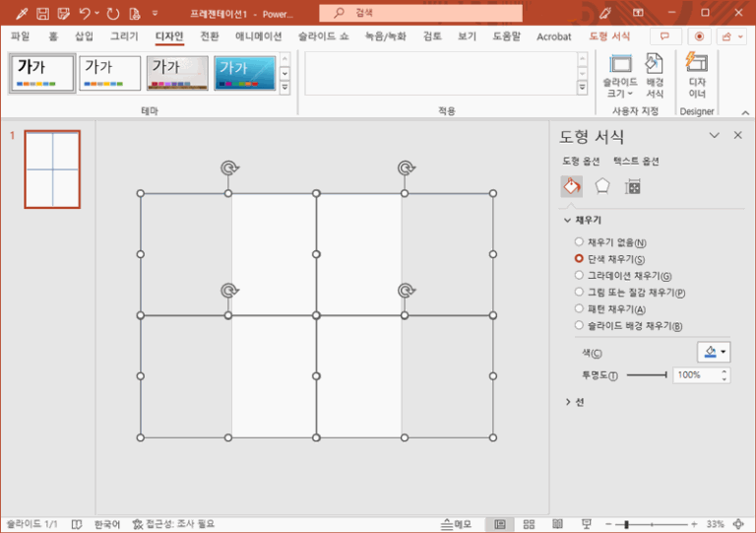This screenshot has width=756, height=533.
Task: Expand the variants gallery more button
Action: point(583,88)
